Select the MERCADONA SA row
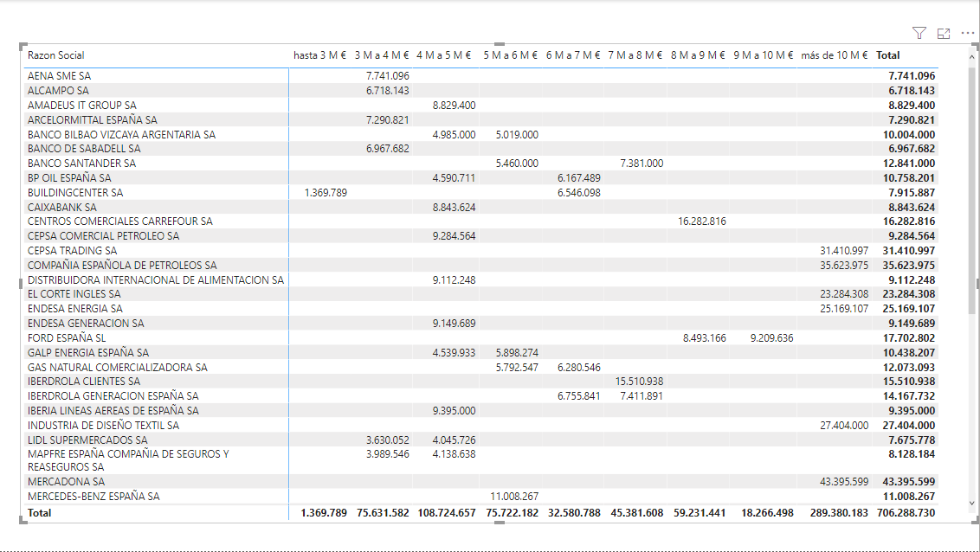Viewport: 980px width, 552px height. pyautogui.click(x=67, y=481)
